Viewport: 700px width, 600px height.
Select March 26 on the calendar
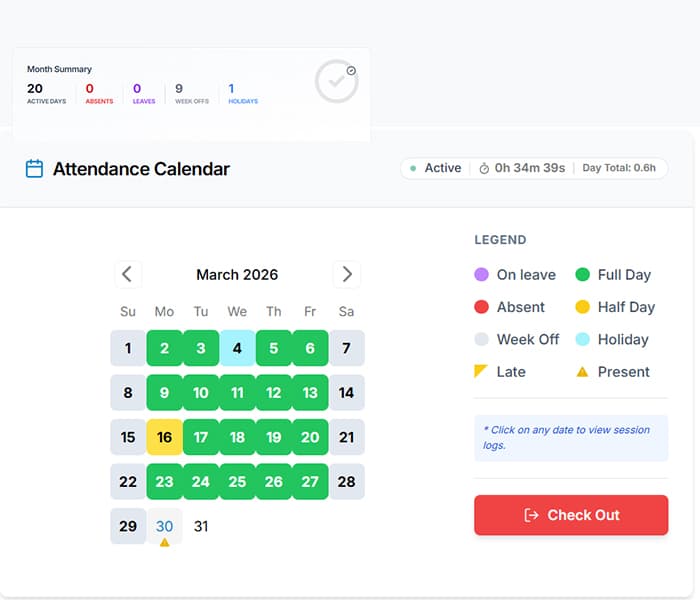coord(274,481)
